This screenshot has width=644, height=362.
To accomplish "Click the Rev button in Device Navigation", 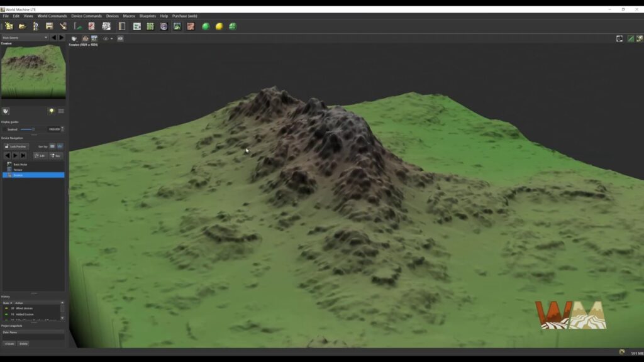I will coord(56,155).
